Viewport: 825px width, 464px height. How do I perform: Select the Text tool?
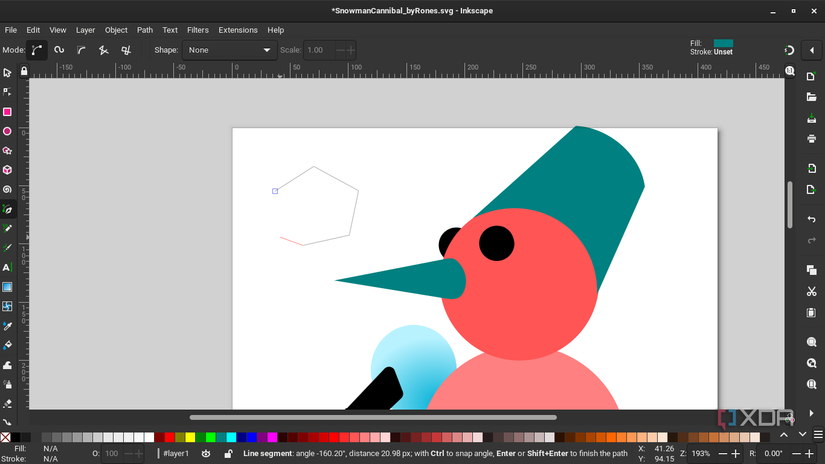[x=7, y=267]
